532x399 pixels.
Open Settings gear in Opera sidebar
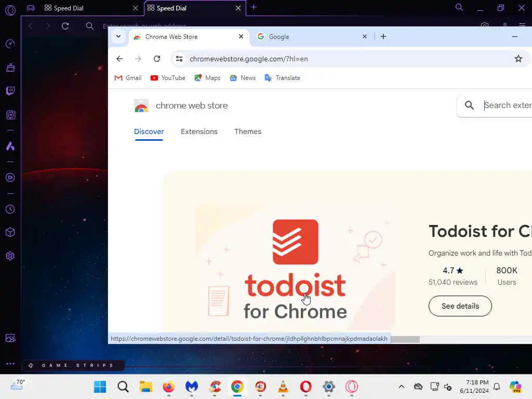pyautogui.click(x=10, y=256)
